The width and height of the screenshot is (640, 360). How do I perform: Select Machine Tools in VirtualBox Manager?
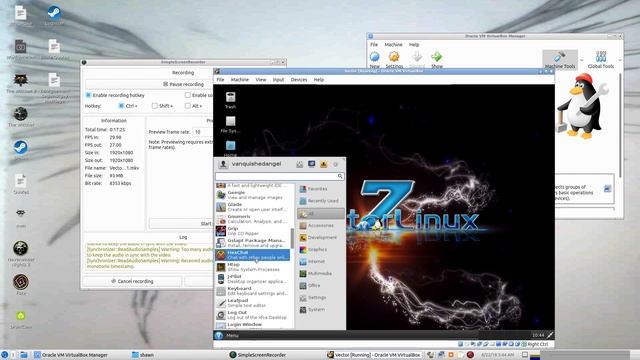560,60
